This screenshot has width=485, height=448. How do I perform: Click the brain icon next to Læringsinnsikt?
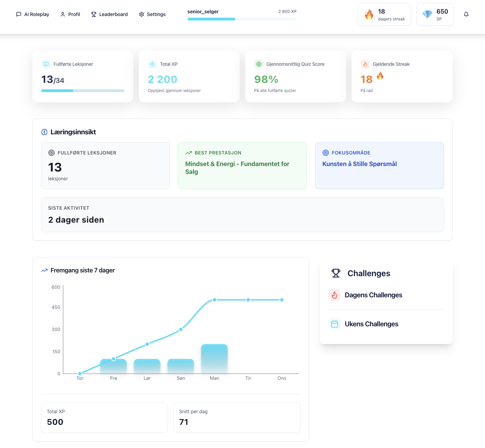coord(44,132)
